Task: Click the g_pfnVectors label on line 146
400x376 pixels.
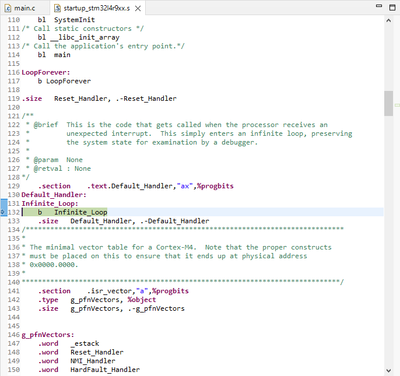Action: 48,335
